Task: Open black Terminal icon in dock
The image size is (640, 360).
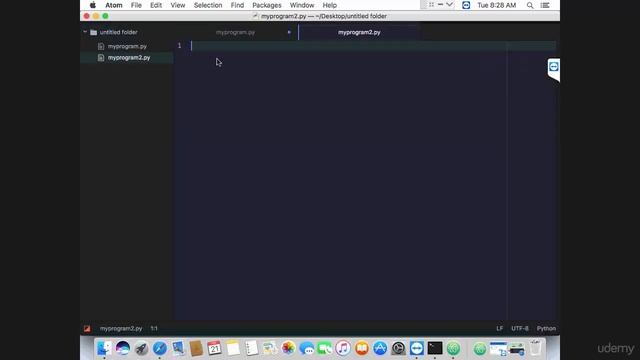Action: click(435, 348)
